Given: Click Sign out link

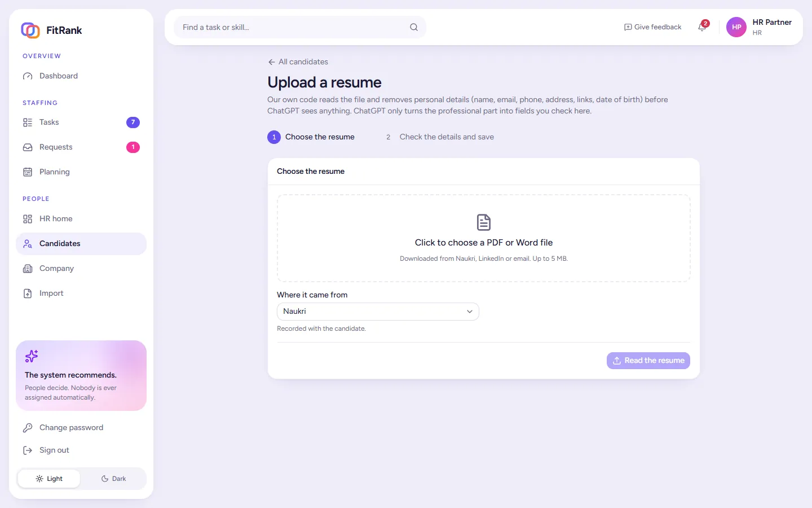Looking at the screenshot, I should point(81,450).
